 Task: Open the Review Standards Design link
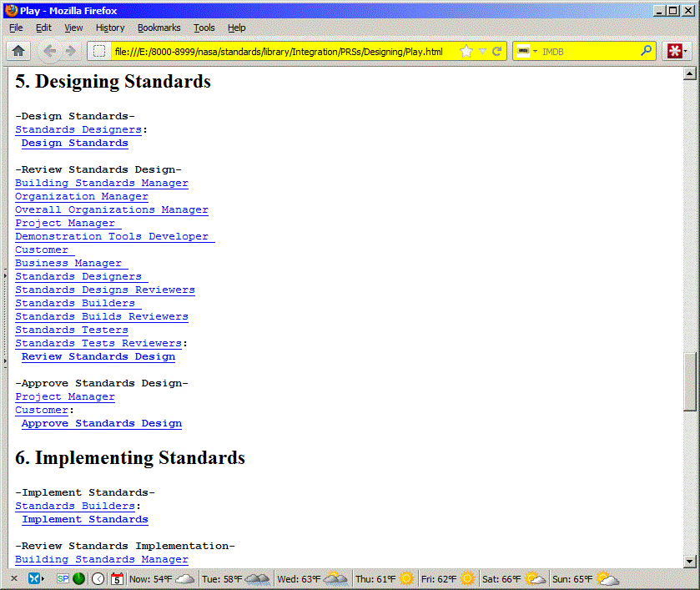[98, 357]
